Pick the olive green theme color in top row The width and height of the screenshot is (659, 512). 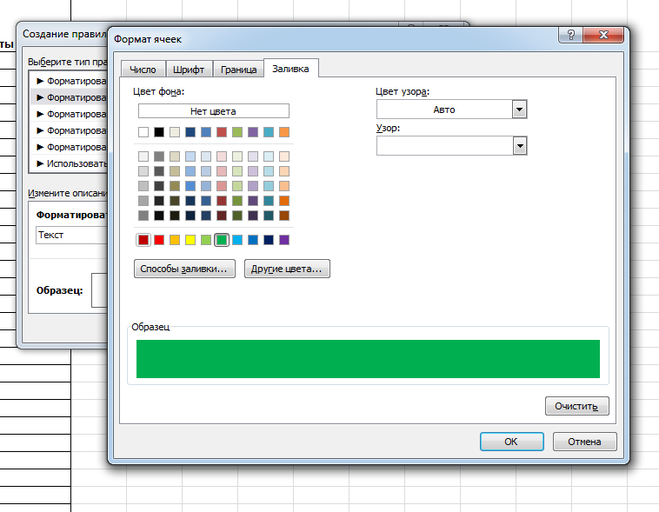click(x=237, y=132)
